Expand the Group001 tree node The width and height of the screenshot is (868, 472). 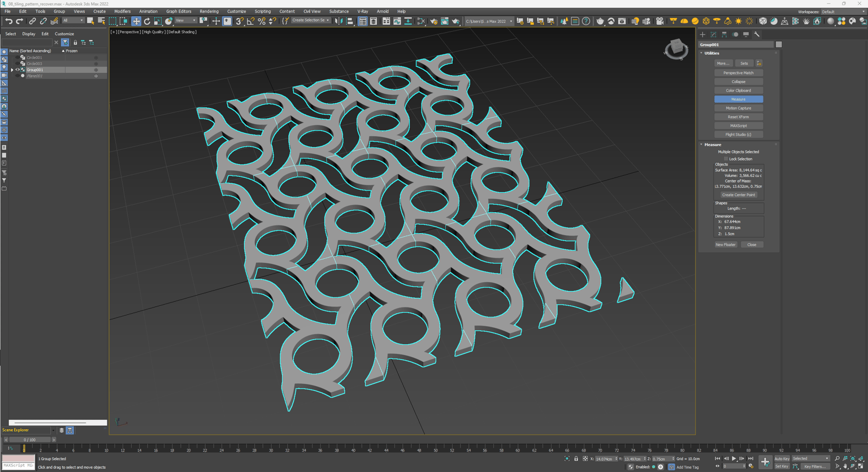point(12,70)
